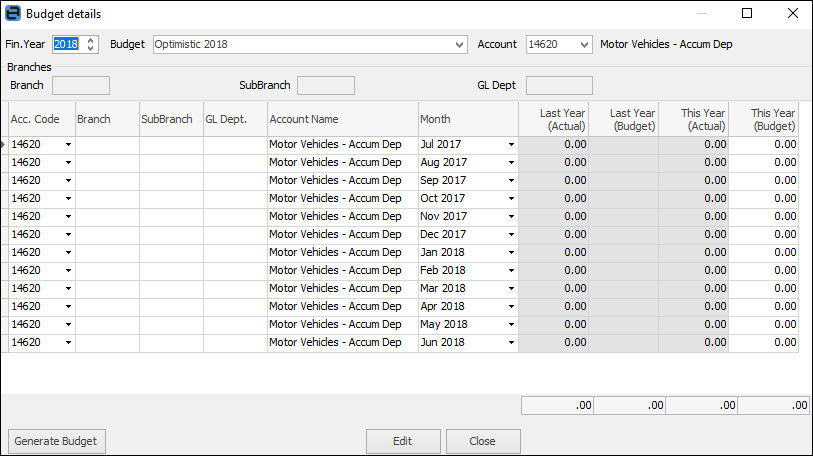
Task: Select the Fin.Year 2018 text field
Action: click(x=66, y=45)
